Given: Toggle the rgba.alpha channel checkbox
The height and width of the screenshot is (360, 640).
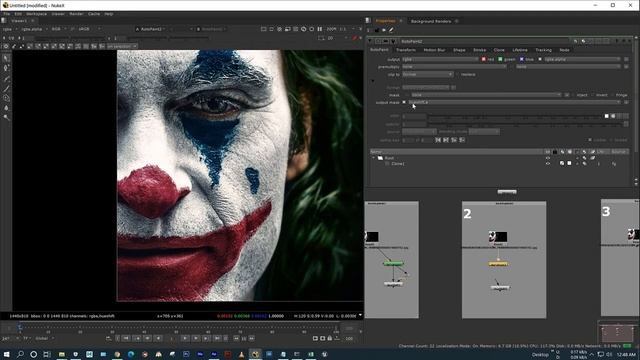Looking at the screenshot, I should click(x=540, y=59).
